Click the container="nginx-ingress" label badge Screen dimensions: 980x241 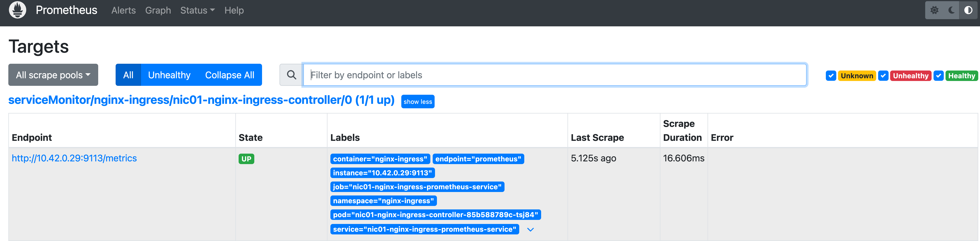coord(380,159)
